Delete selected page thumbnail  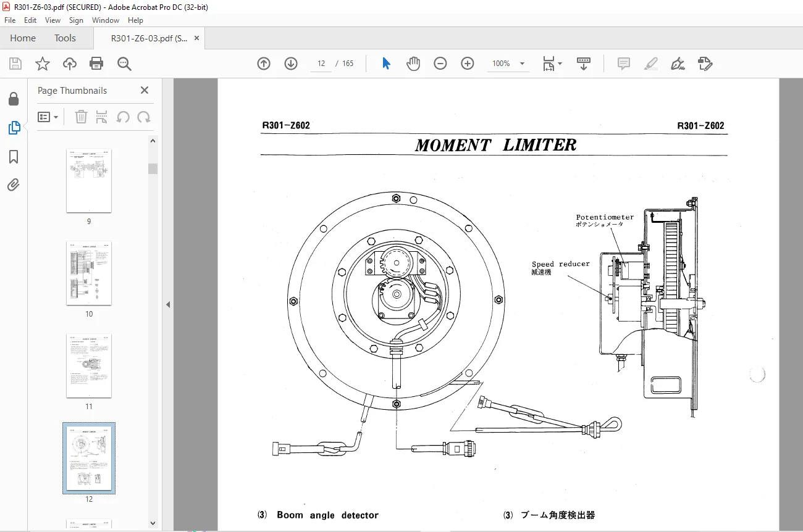[x=81, y=117]
